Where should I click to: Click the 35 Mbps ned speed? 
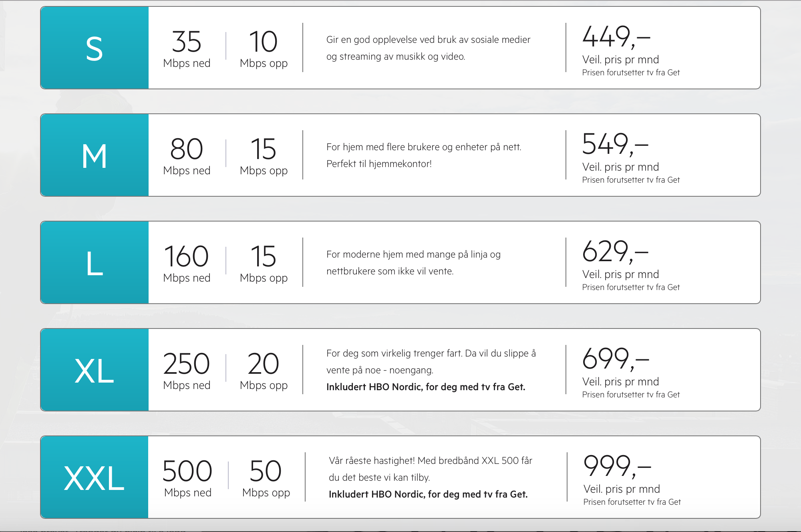[x=187, y=49]
